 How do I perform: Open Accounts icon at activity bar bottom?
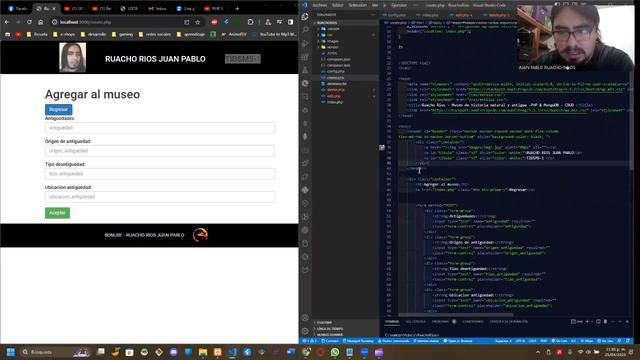[x=305, y=318]
